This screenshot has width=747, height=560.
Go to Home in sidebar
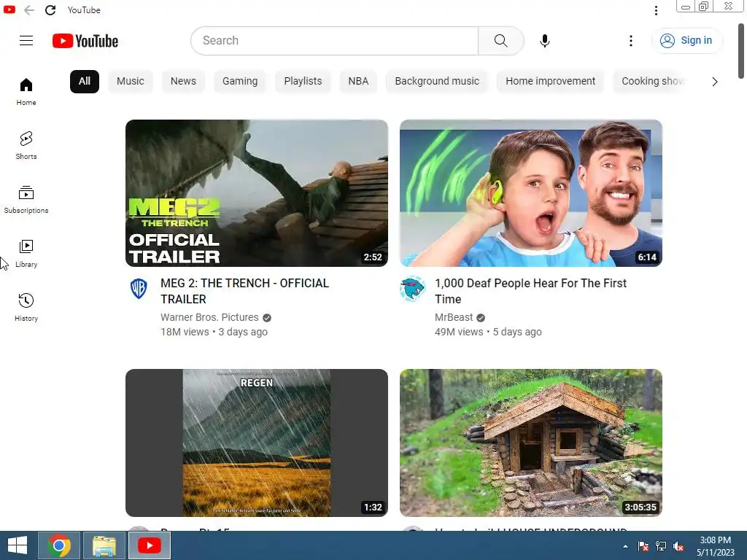click(26, 91)
